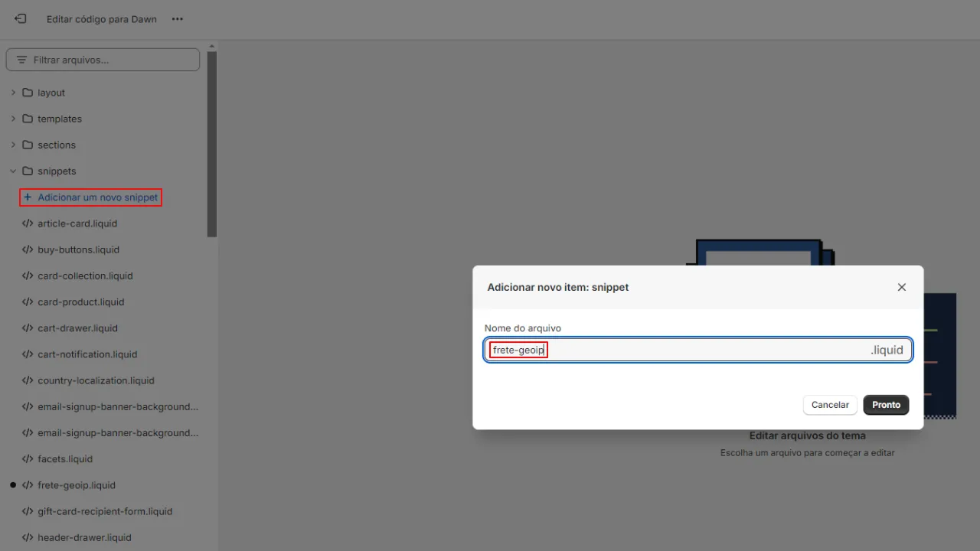
Task: Click the exit editor icon at top left
Action: (x=21, y=19)
